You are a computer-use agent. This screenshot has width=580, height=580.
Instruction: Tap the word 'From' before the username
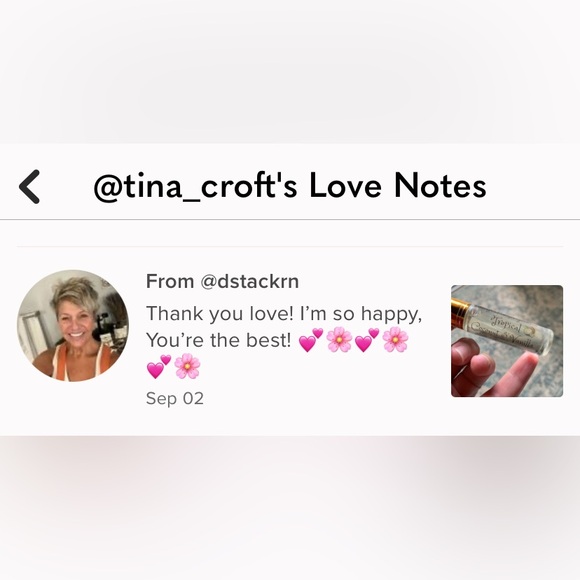pos(170,281)
